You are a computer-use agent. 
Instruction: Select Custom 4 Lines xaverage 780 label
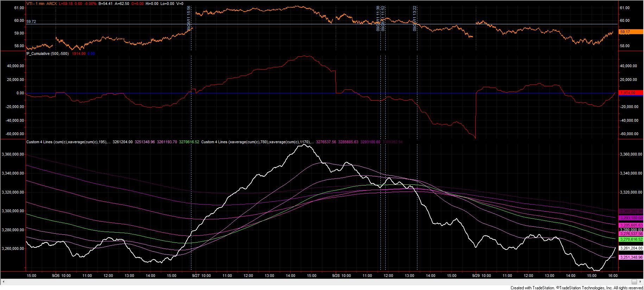257,142
